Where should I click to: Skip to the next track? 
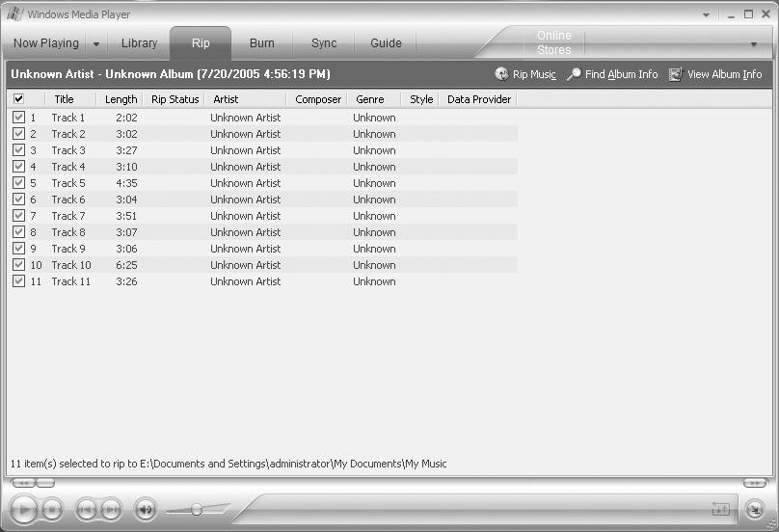[111, 510]
